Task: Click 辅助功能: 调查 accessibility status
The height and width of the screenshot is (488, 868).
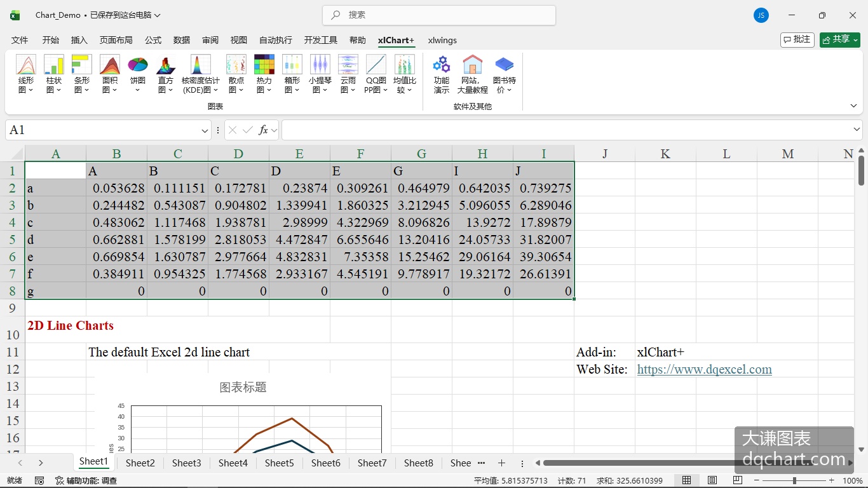Action: [86, 480]
